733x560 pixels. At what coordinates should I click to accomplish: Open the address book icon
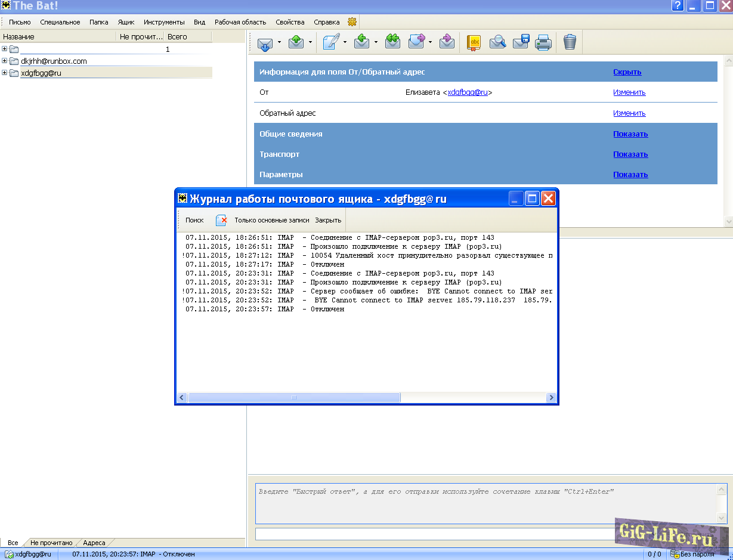click(474, 42)
